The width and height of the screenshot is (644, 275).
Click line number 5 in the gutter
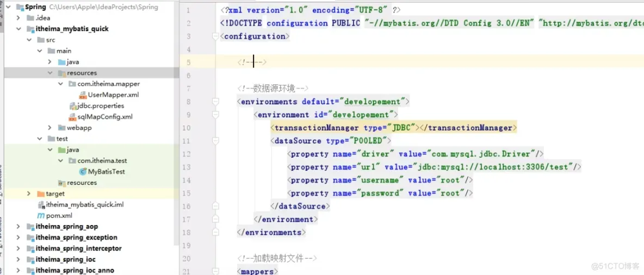pyautogui.click(x=188, y=62)
